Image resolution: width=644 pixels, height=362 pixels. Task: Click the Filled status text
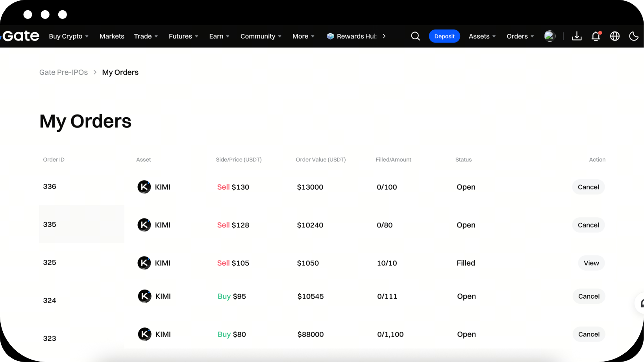coord(466,263)
